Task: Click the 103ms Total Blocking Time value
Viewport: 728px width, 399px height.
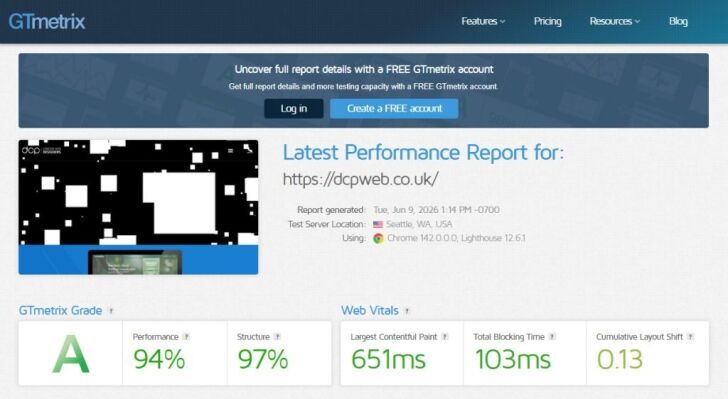Action: point(513,360)
